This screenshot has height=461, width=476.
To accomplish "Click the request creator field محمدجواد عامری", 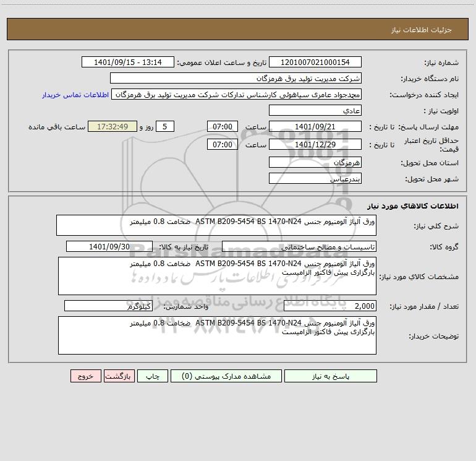I will 237,94.
